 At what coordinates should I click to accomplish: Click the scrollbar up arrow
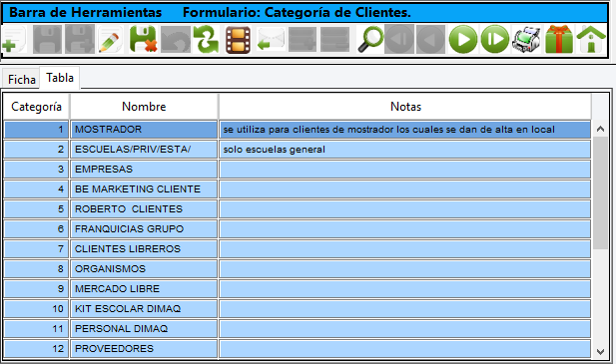pyautogui.click(x=600, y=129)
